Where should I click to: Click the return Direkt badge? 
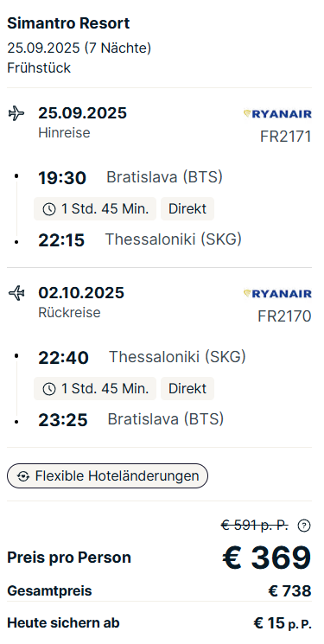[187, 389]
